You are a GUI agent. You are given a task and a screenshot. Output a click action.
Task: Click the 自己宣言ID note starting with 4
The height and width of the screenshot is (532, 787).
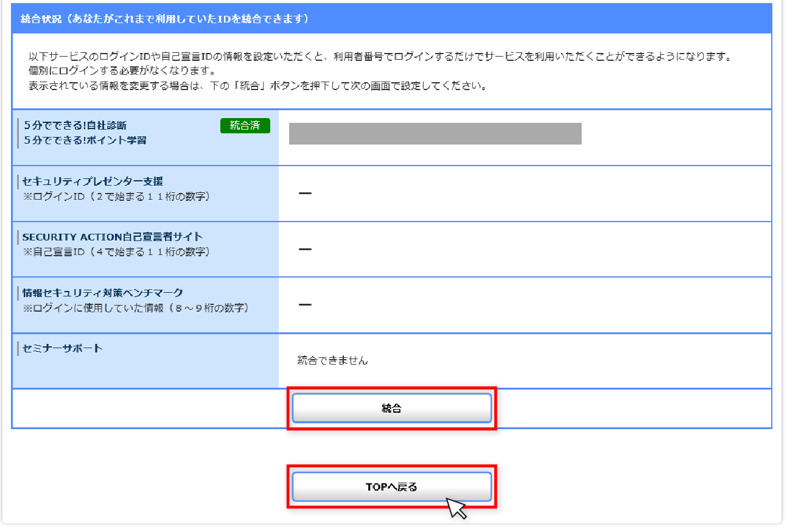point(116,251)
